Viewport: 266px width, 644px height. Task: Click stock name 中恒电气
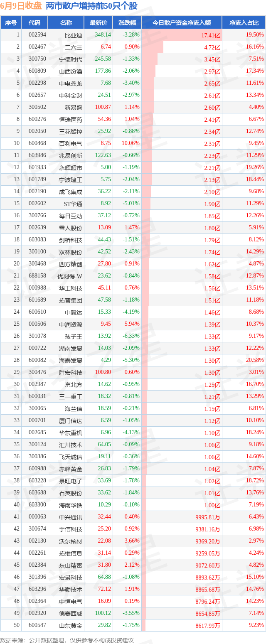pyautogui.click(x=71, y=602)
